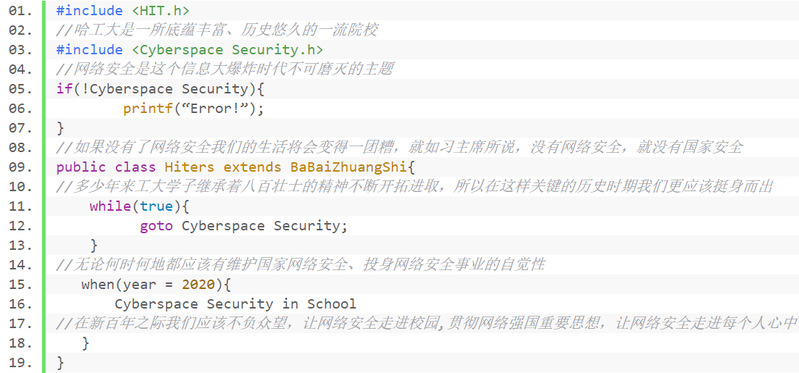799x373 pixels.
Task: Click the comment on line 02
Action: 217,30
